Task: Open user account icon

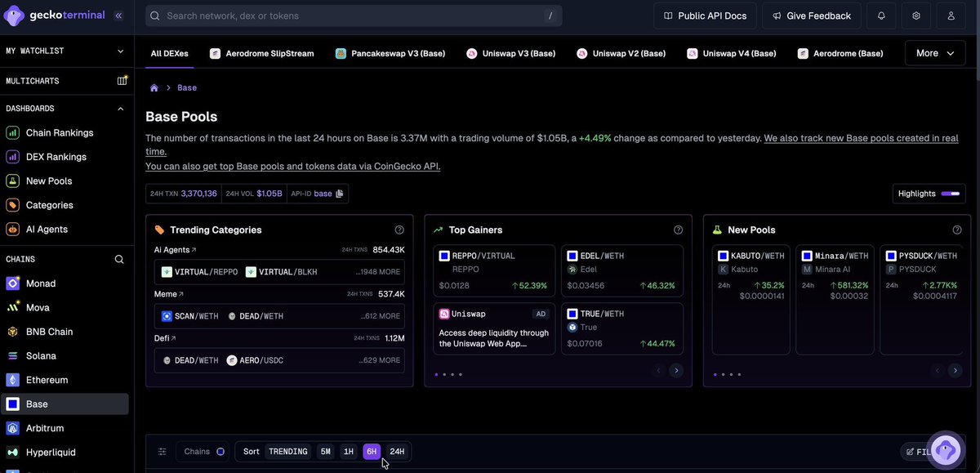Action: tap(951, 16)
